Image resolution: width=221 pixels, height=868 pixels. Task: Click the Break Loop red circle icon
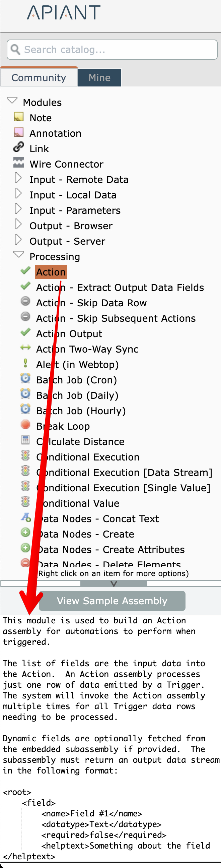(25, 425)
